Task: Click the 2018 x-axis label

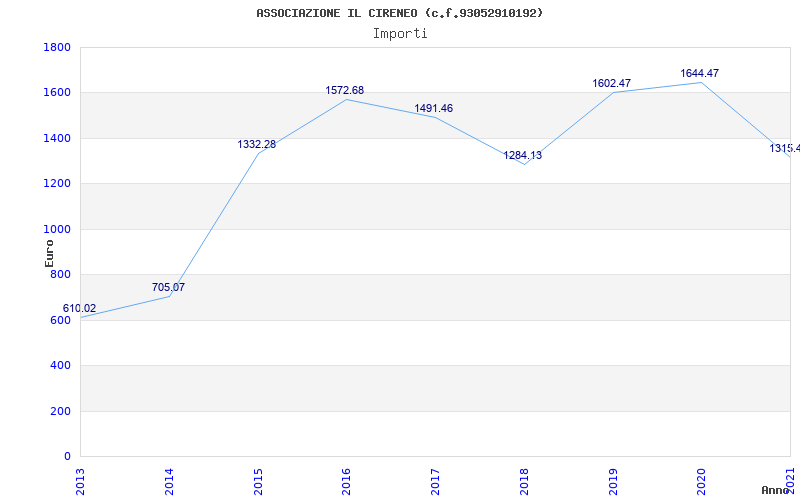Action: [x=523, y=482]
